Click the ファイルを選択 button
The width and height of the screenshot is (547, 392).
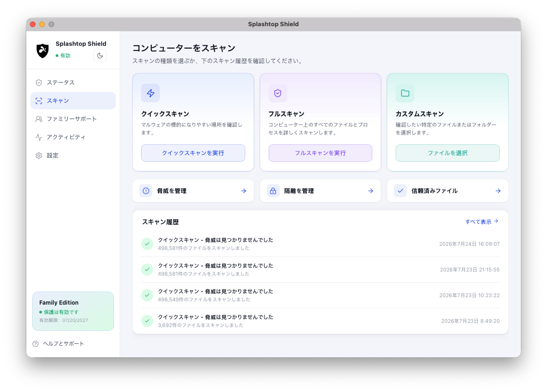pyautogui.click(x=448, y=153)
